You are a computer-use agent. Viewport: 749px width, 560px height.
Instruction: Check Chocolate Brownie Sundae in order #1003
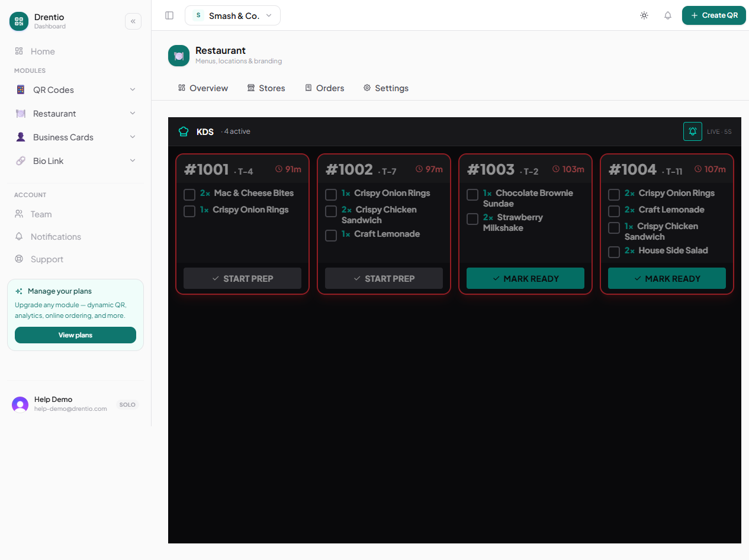472,195
